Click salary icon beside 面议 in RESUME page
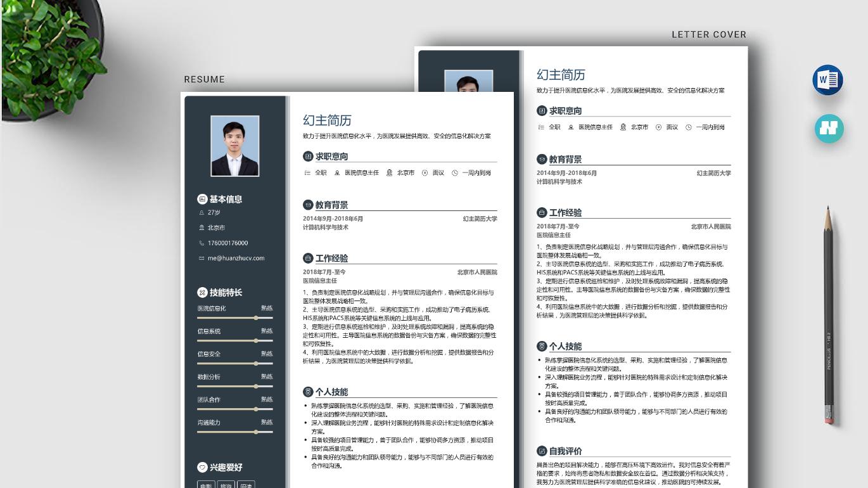 (x=424, y=173)
